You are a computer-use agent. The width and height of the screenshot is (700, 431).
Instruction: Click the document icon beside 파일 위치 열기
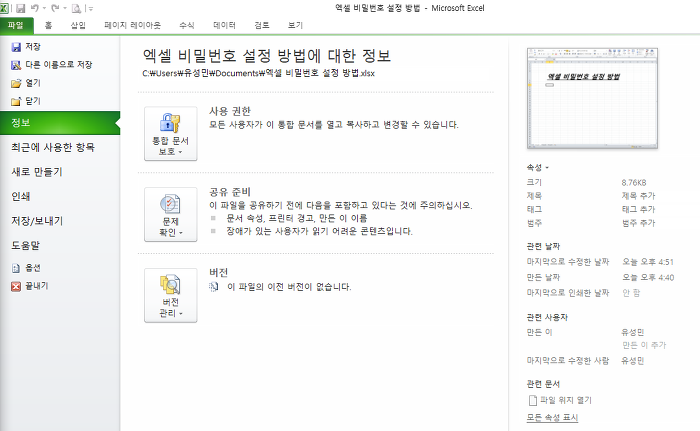[x=533, y=400]
